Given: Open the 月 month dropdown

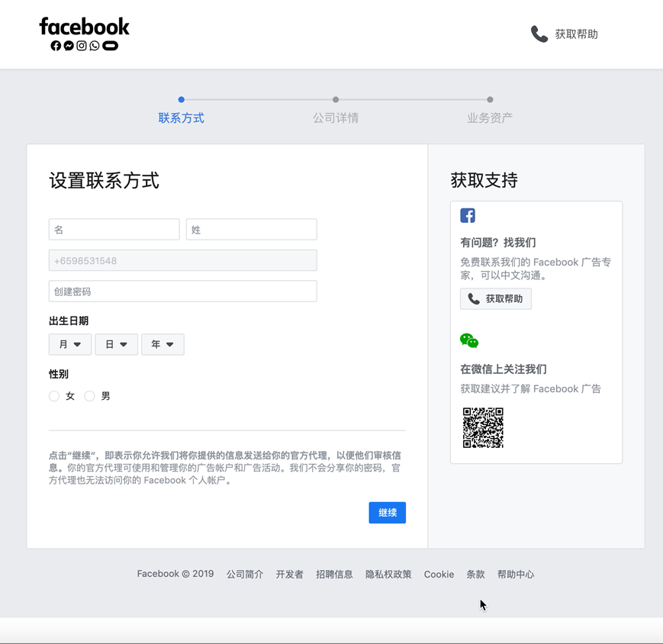Looking at the screenshot, I should click(x=70, y=344).
